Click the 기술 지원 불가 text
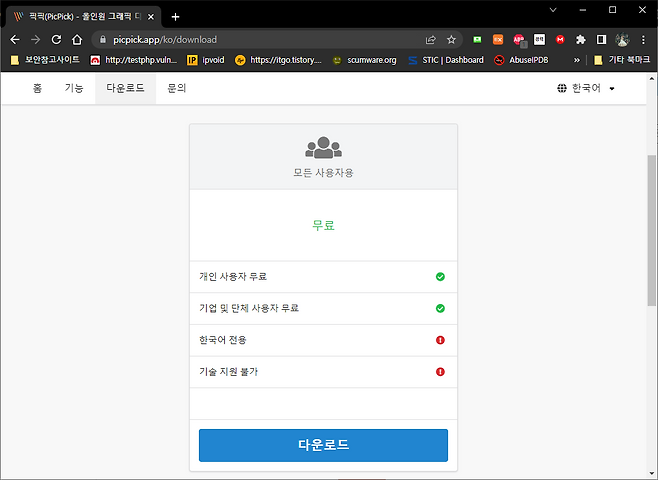 (228, 372)
